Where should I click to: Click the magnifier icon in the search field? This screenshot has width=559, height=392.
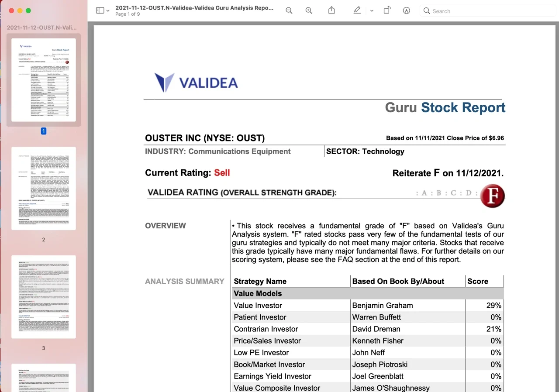[427, 11]
